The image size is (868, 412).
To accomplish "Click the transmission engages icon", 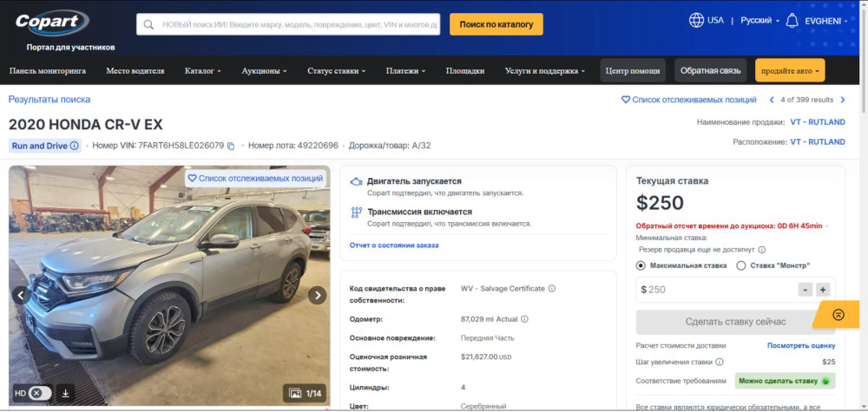I will tap(357, 213).
